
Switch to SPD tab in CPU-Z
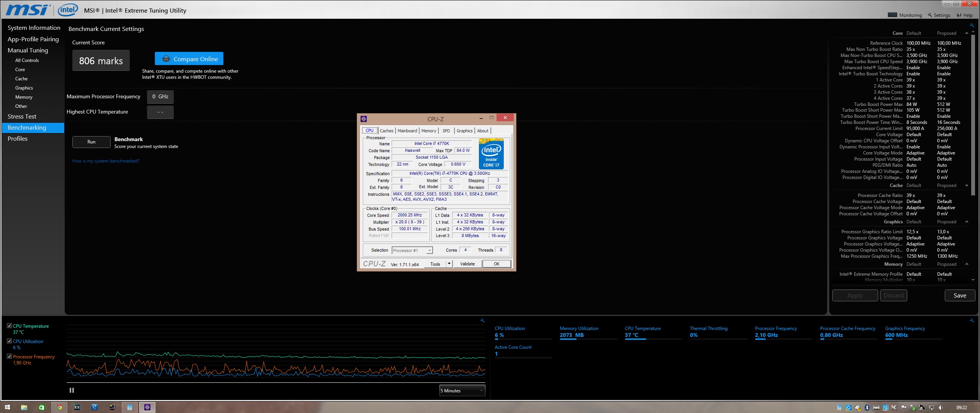click(446, 131)
